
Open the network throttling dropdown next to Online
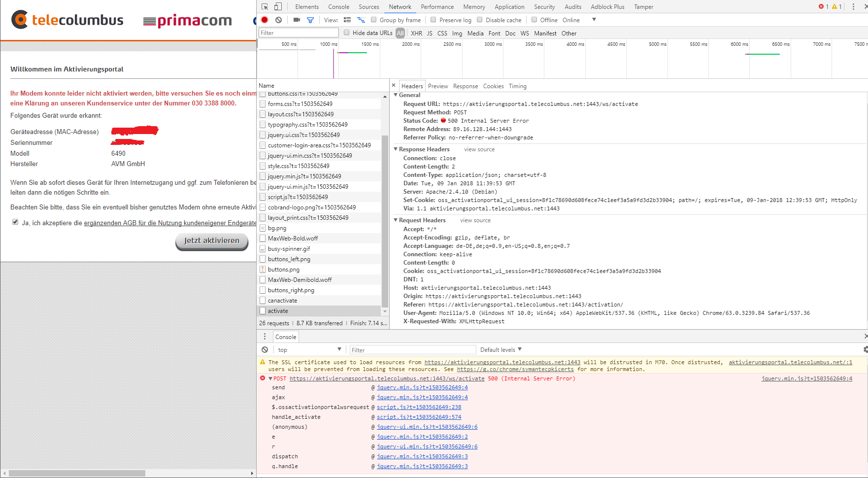click(594, 20)
